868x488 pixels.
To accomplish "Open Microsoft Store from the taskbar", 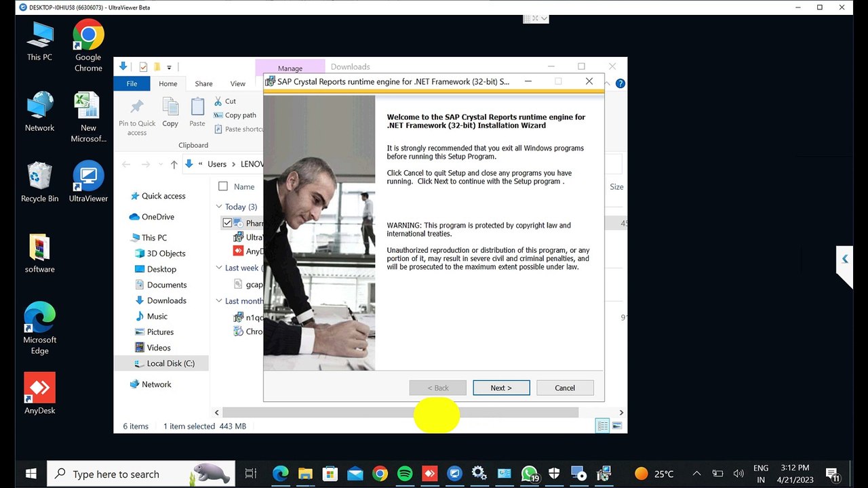I will [330, 474].
